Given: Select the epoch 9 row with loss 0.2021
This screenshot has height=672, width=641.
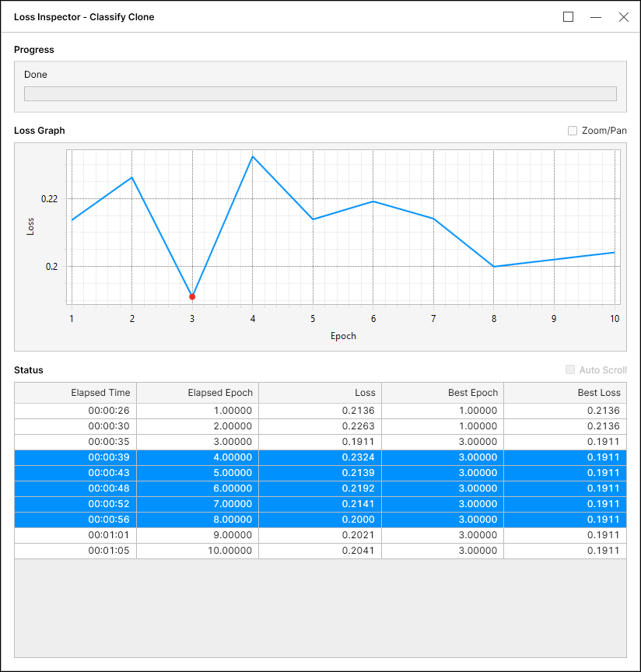Looking at the screenshot, I should (320, 535).
